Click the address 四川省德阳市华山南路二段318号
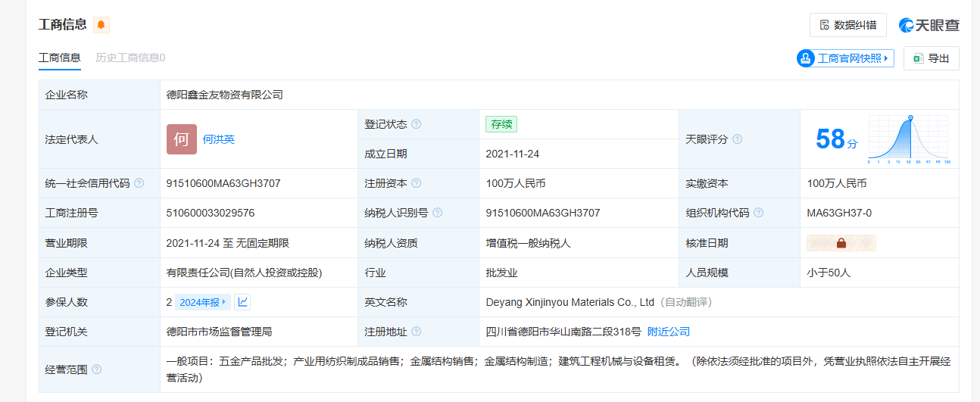 click(x=563, y=332)
